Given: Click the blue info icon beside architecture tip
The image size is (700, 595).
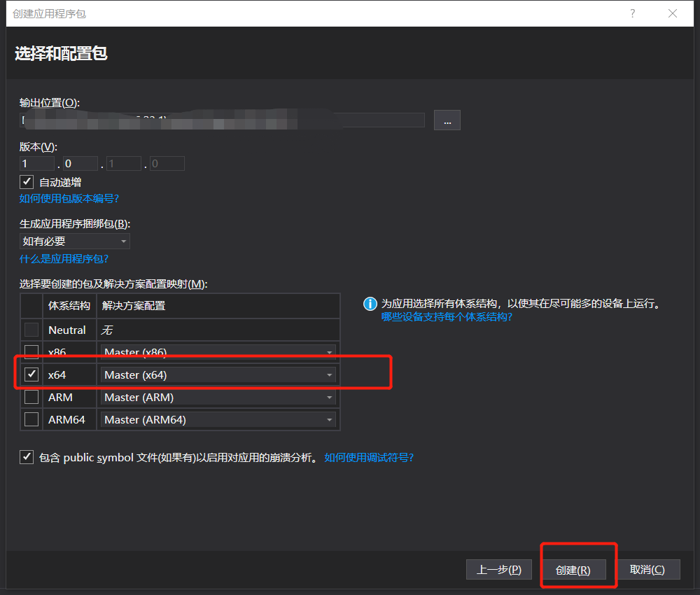Looking at the screenshot, I should (370, 303).
